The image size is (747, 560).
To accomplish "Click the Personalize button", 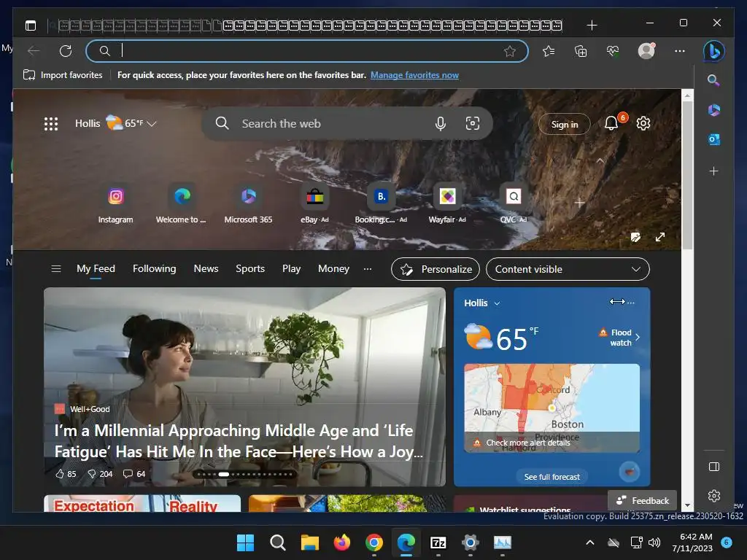I will (x=436, y=269).
